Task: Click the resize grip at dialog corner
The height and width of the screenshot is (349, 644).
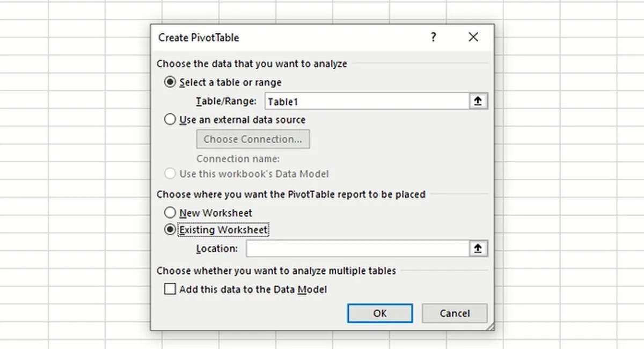Action: pos(490,325)
